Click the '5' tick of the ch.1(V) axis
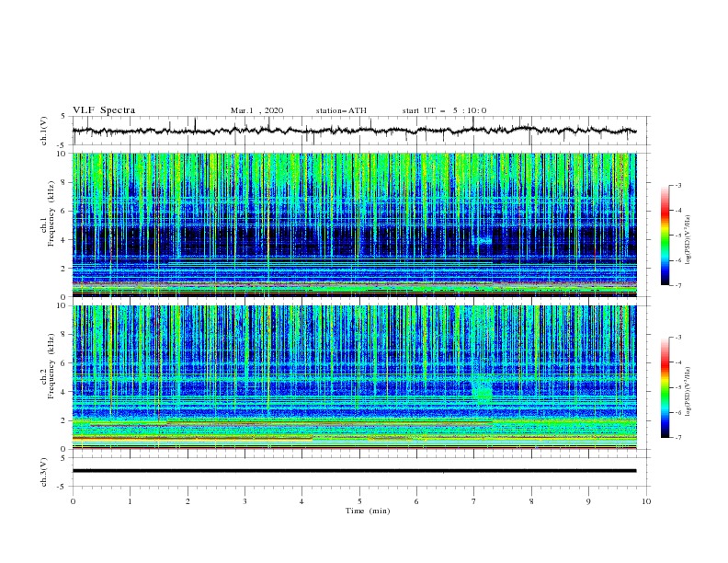Viewport: 728px width, 563px height. (64, 117)
